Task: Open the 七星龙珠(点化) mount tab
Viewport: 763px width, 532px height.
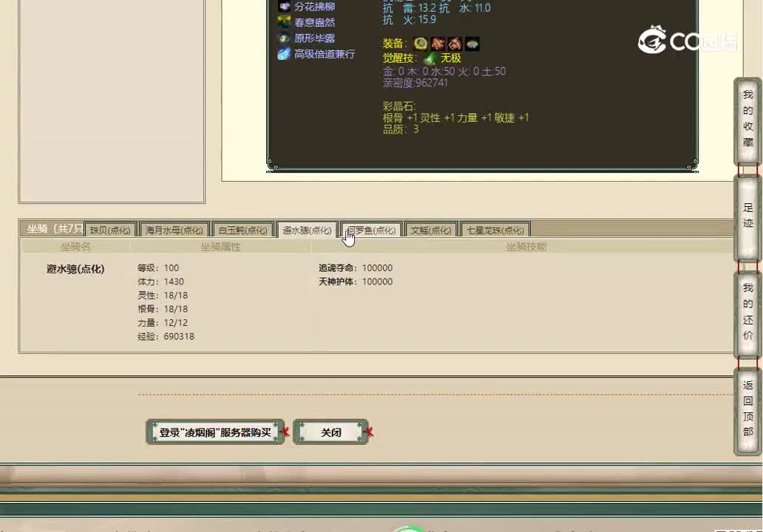Action: pyautogui.click(x=495, y=230)
